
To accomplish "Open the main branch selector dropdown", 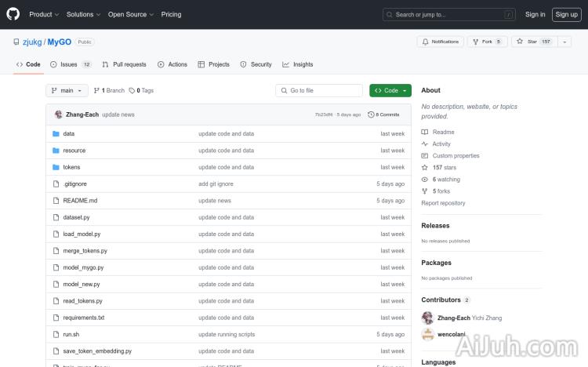I will [66, 90].
